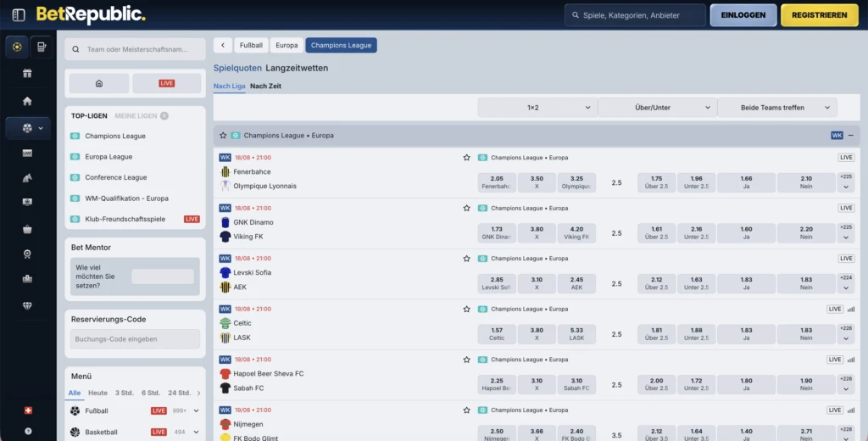Select the Nach Liga sorting tab
The image size is (868, 441).
click(229, 86)
